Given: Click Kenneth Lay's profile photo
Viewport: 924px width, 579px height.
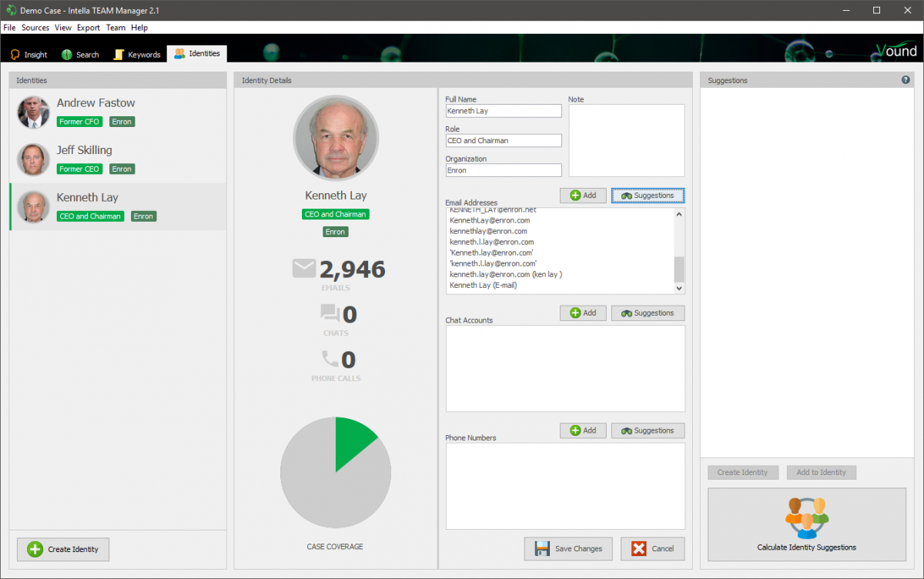Looking at the screenshot, I should [x=335, y=137].
